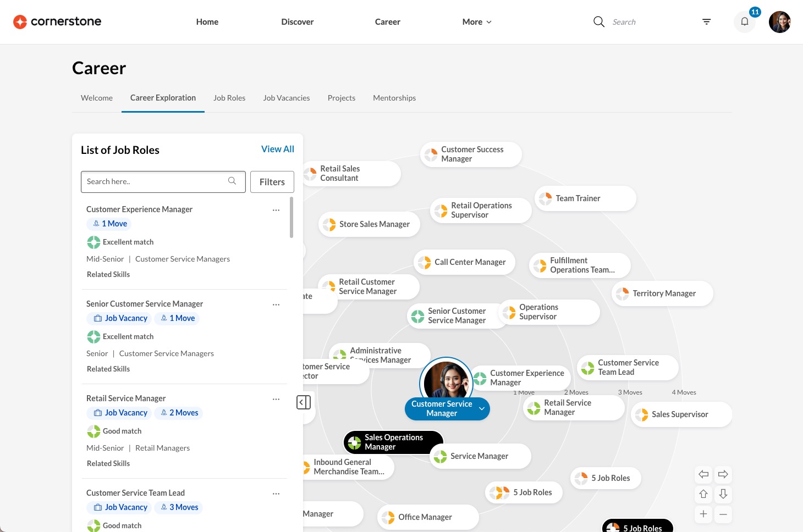Click Job Vacancy tag under Senior Customer Service Manager
This screenshot has width=803, height=532.
click(x=119, y=318)
